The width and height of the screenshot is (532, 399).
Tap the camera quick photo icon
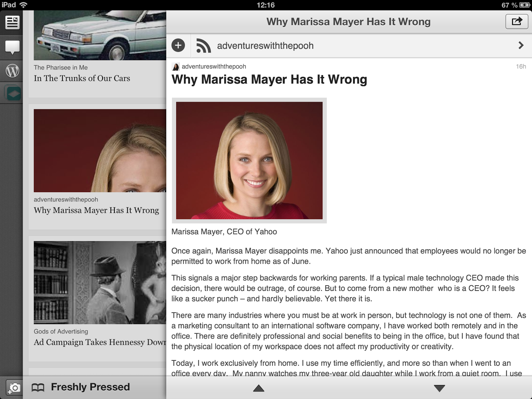14,388
